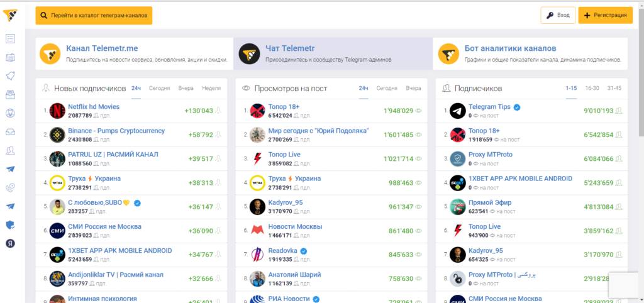Viewport: 644px width, 303px height.
Task: Click the globe icon in left sidebar
Action: click(x=10, y=113)
